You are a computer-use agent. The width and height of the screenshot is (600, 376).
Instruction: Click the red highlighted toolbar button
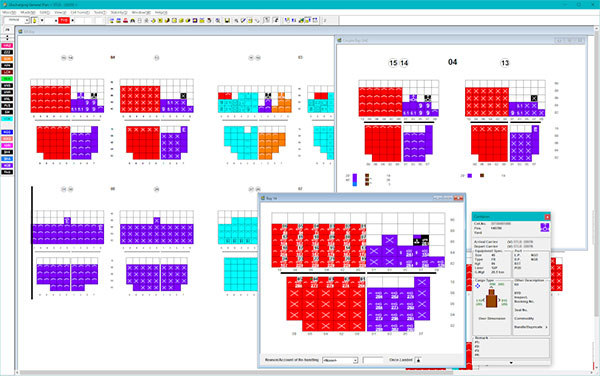(64, 20)
